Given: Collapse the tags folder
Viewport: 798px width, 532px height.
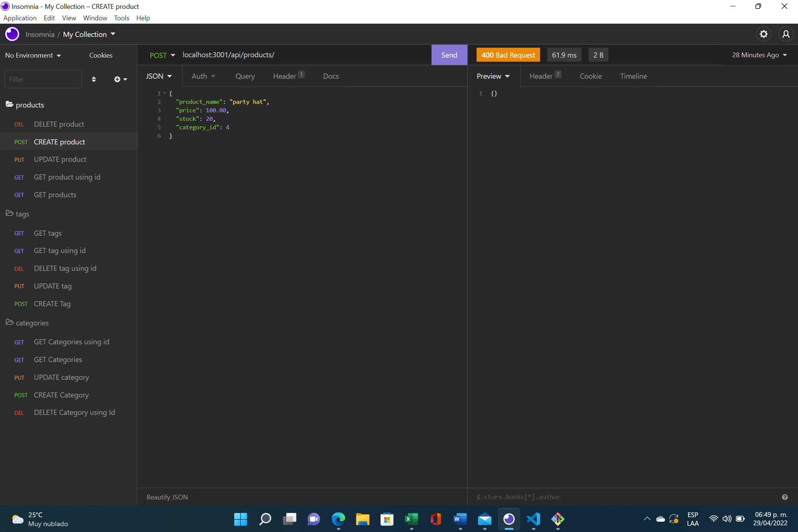Looking at the screenshot, I should coord(17,214).
